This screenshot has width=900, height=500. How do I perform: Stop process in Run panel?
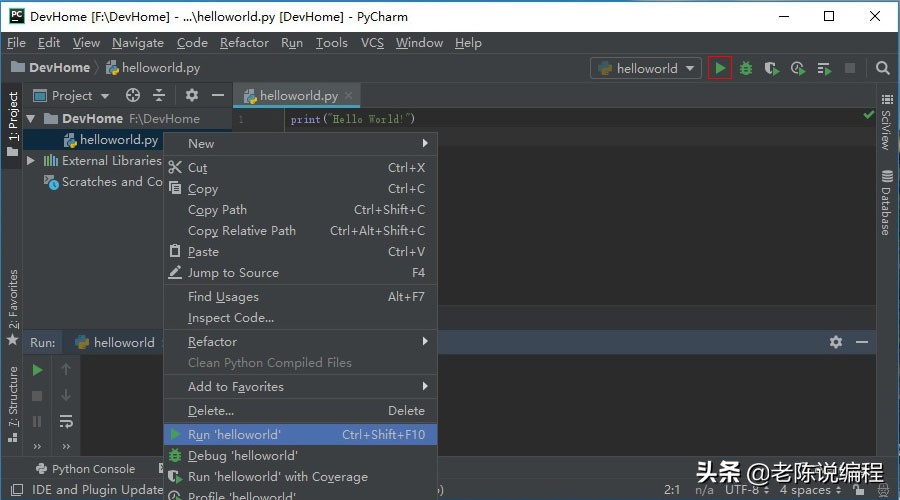pyautogui.click(x=37, y=396)
